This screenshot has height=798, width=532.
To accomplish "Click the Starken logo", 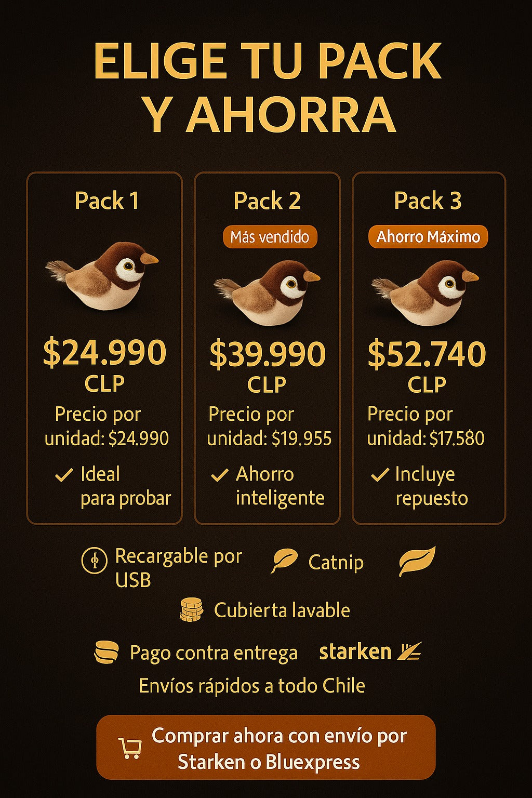I will (370, 651).
